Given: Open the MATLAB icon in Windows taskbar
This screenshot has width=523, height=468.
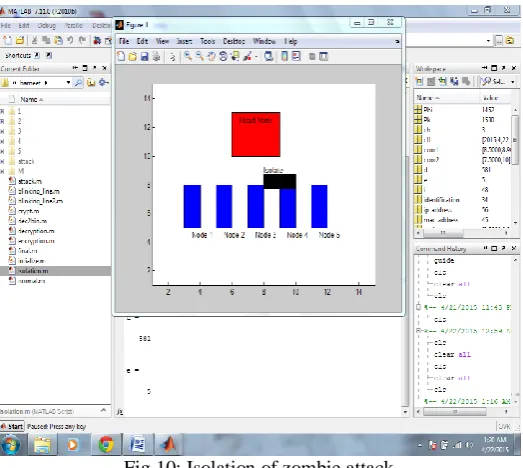Looking at the screenshot, I should [x=168, y=445].
